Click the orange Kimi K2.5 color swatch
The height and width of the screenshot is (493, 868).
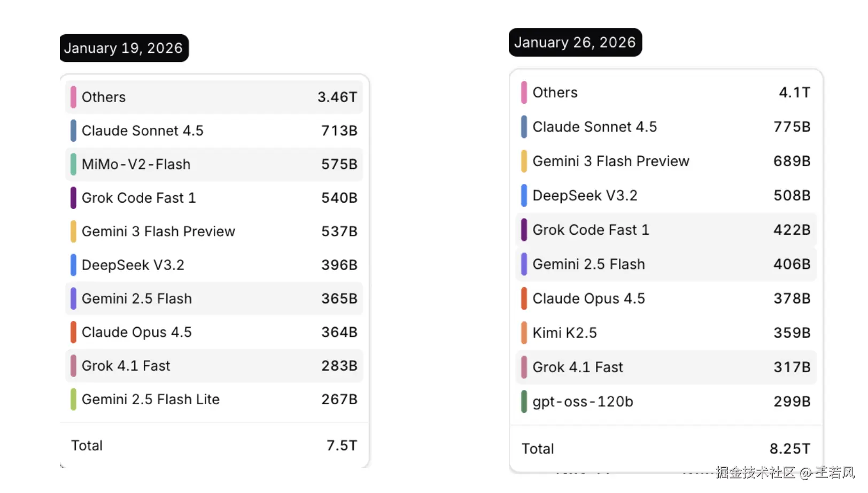pos(524,333)
